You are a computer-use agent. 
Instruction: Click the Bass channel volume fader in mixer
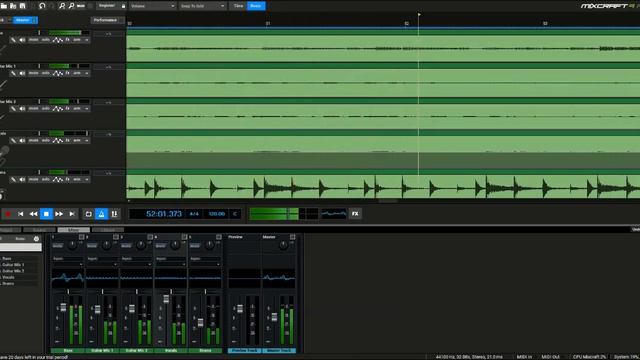pos(63,307)
